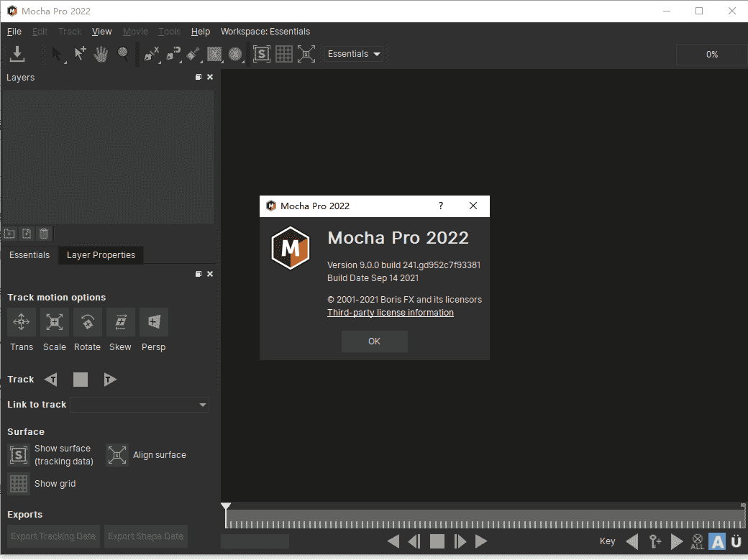Undock the Essentials properties panel

click(x=199, y=274)
